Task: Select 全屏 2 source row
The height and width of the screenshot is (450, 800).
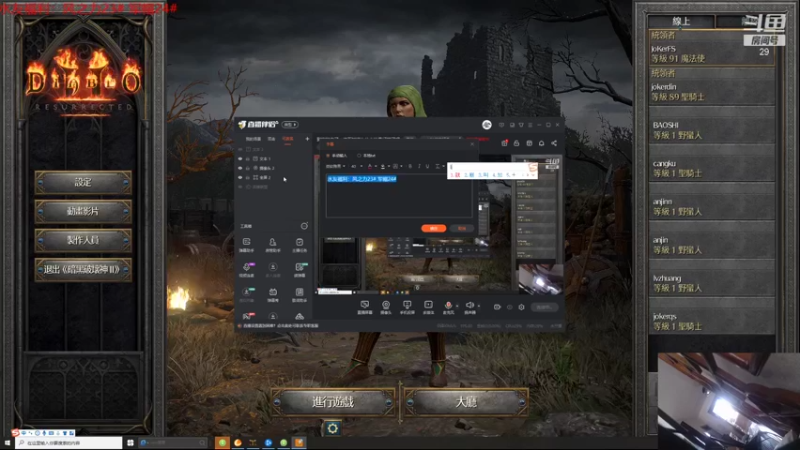Action: pos(273,178)
